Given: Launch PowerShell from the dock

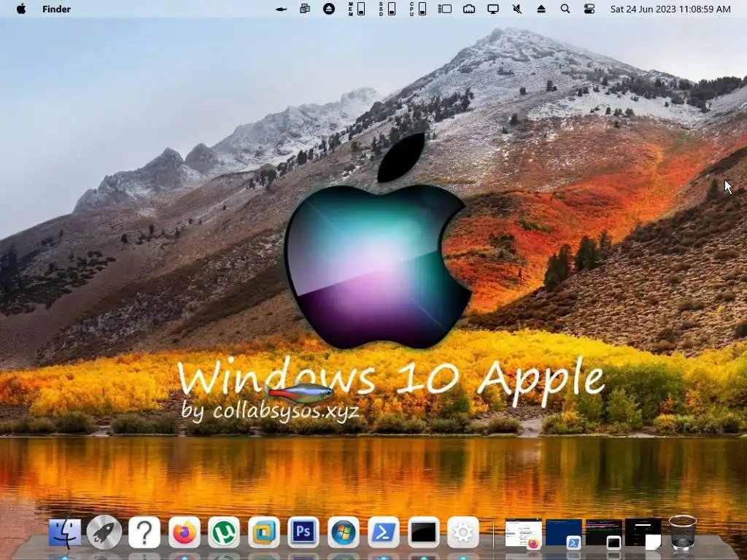Looking at the screenshot, I should click(x=384, y=532).
